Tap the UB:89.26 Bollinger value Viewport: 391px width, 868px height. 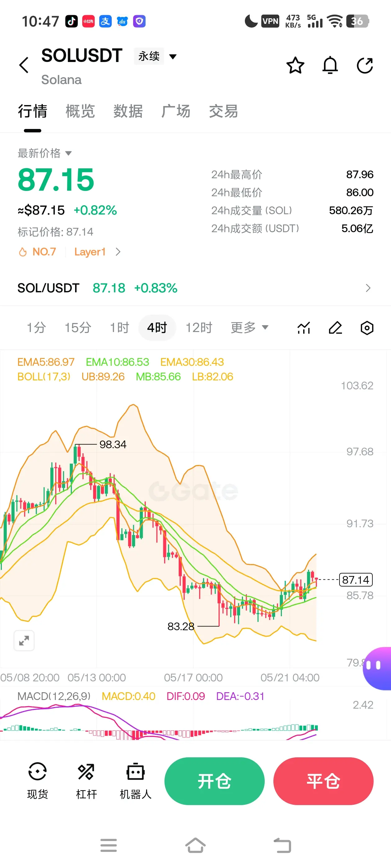tap(103, 376)
